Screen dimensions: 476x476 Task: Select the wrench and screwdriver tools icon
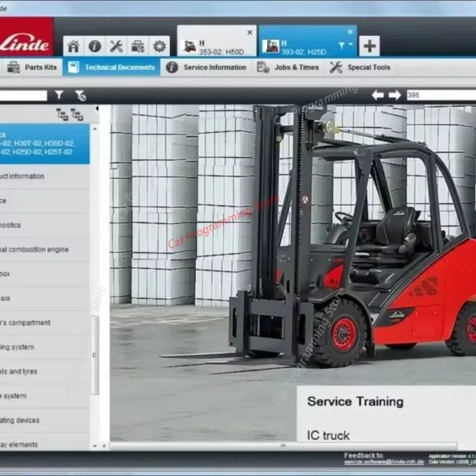pyautogui.click(x=116, y=46)
